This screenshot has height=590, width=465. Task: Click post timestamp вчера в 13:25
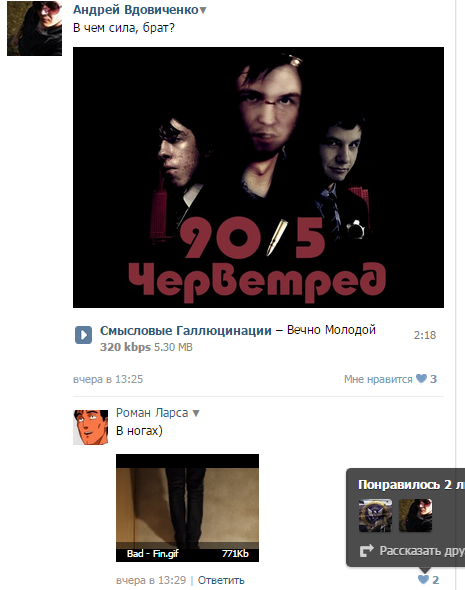click(x=108, y=379)
